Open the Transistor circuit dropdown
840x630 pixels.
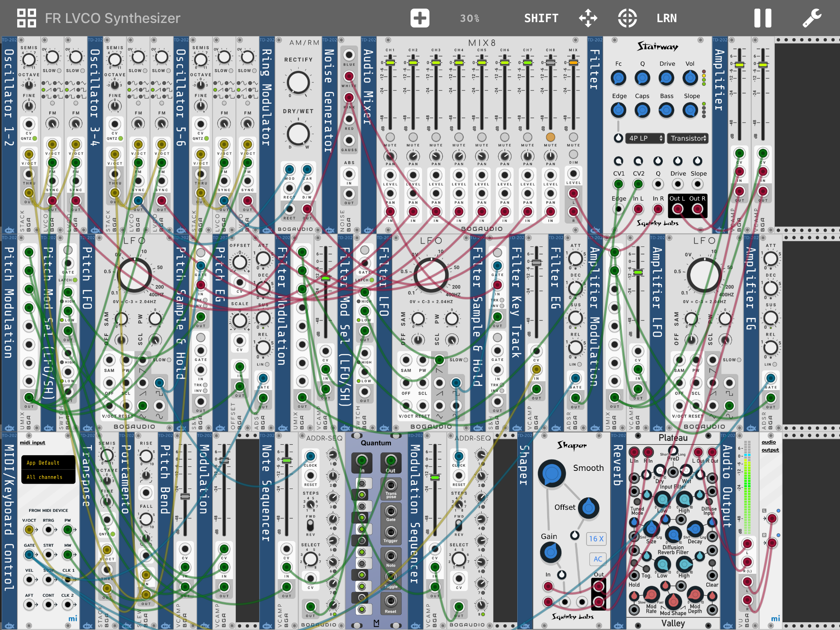(x=687, y=138)
